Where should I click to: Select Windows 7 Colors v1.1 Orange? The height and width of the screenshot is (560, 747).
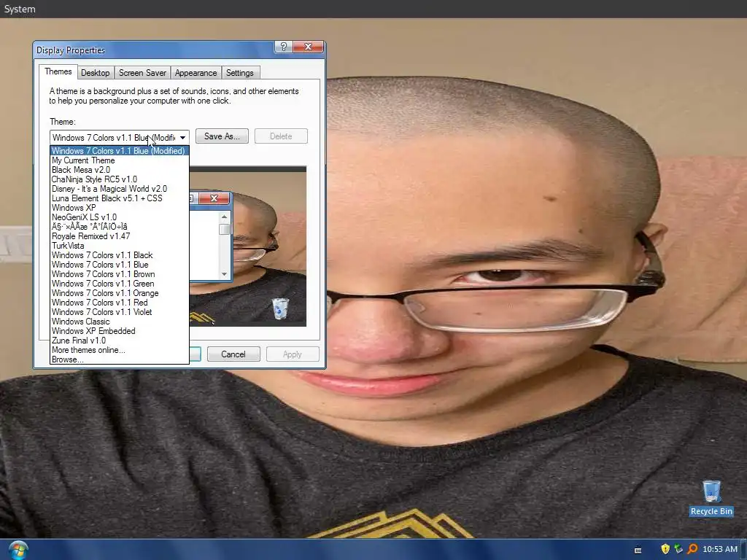click(x=119, y=293)
